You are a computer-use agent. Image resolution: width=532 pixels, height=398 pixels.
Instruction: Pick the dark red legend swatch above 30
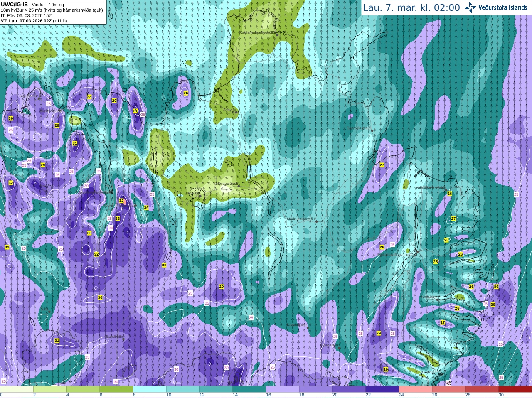515,389
